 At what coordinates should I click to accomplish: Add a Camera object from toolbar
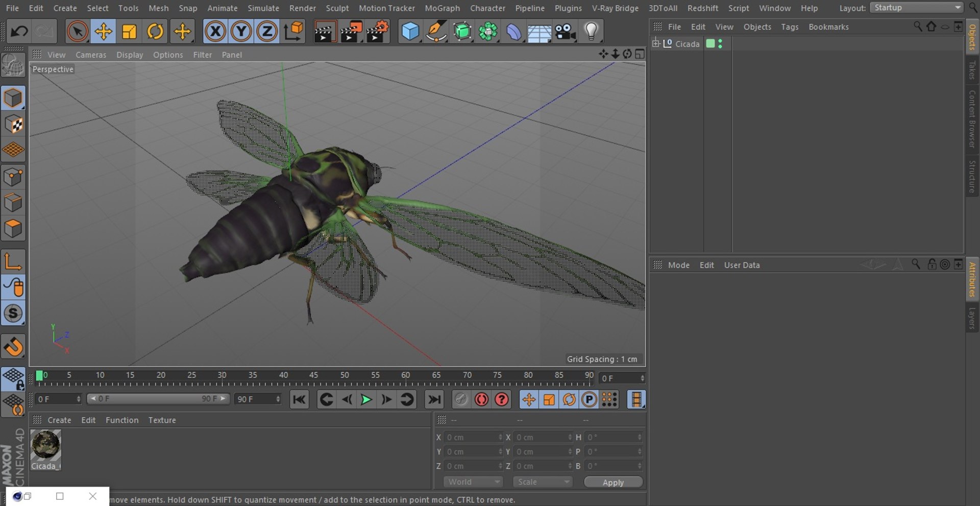[x=565, y=32]
